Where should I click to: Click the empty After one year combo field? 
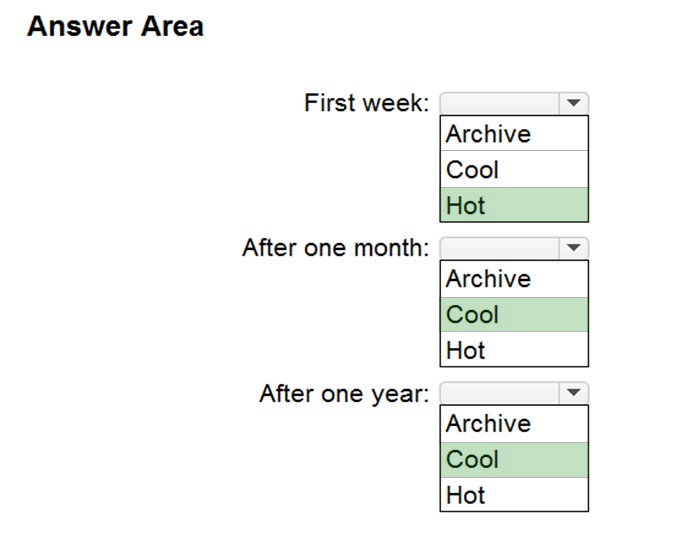coord(500,393)
